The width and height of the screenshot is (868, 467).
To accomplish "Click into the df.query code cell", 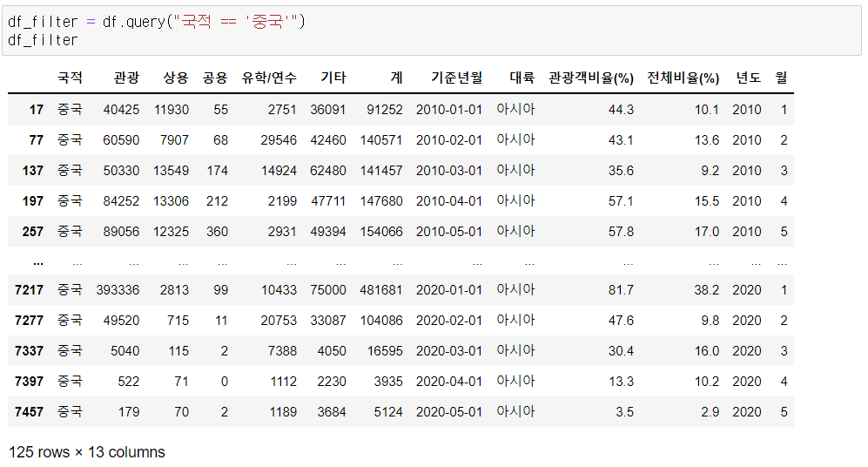I will pos(432,31).
